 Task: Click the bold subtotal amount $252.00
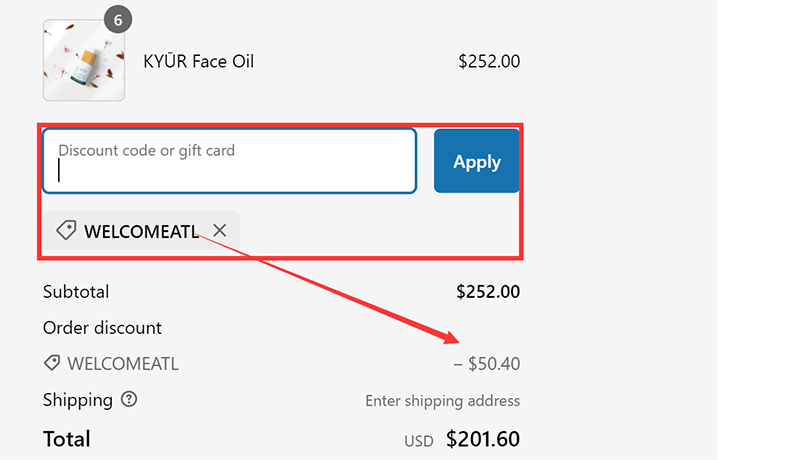(488, 292)
